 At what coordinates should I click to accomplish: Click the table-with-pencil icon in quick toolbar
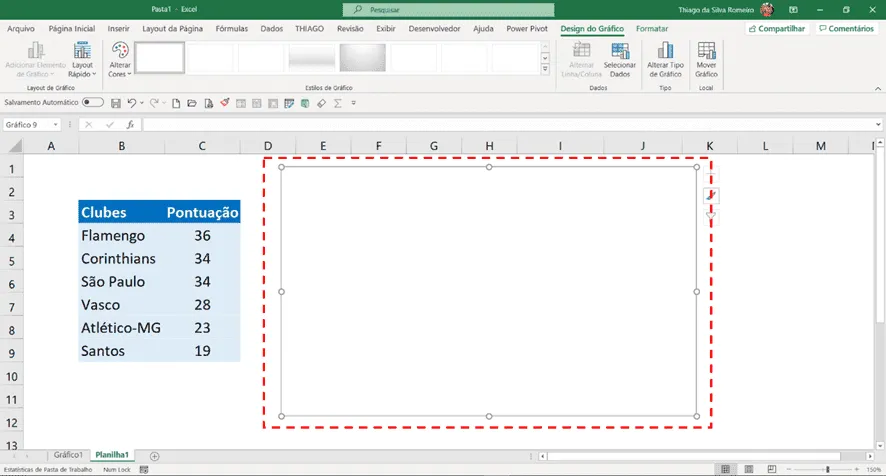[289, 103]
